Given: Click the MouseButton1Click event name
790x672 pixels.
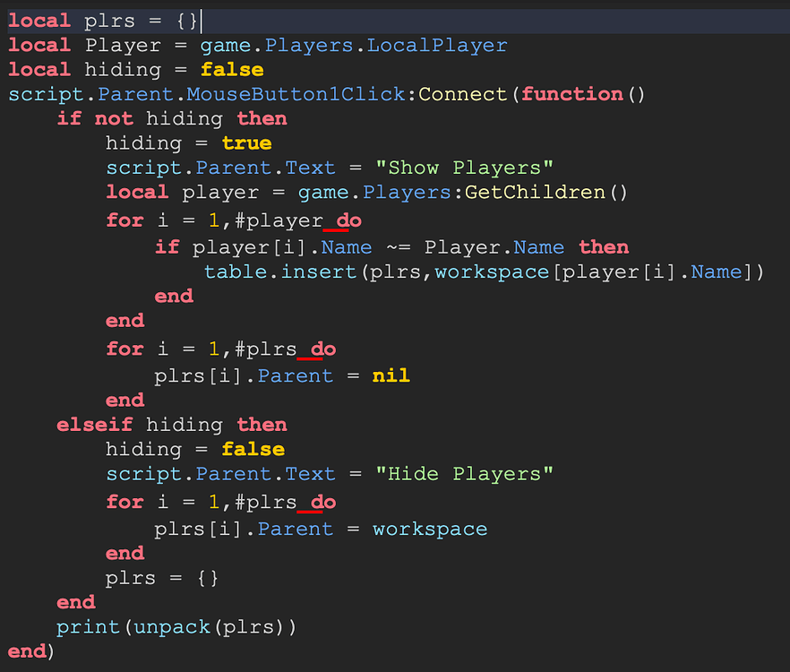Looking at the screenshot, I should coord(296,94).
